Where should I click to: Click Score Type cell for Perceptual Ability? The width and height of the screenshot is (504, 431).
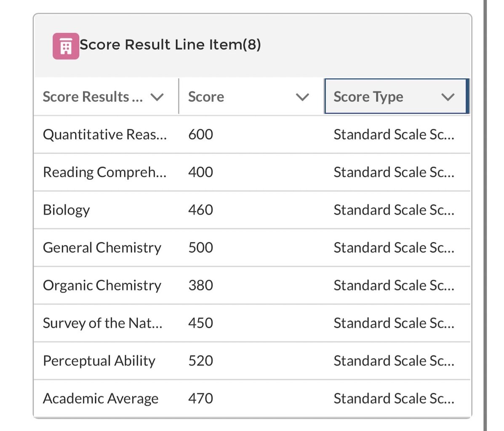[394, 361]
